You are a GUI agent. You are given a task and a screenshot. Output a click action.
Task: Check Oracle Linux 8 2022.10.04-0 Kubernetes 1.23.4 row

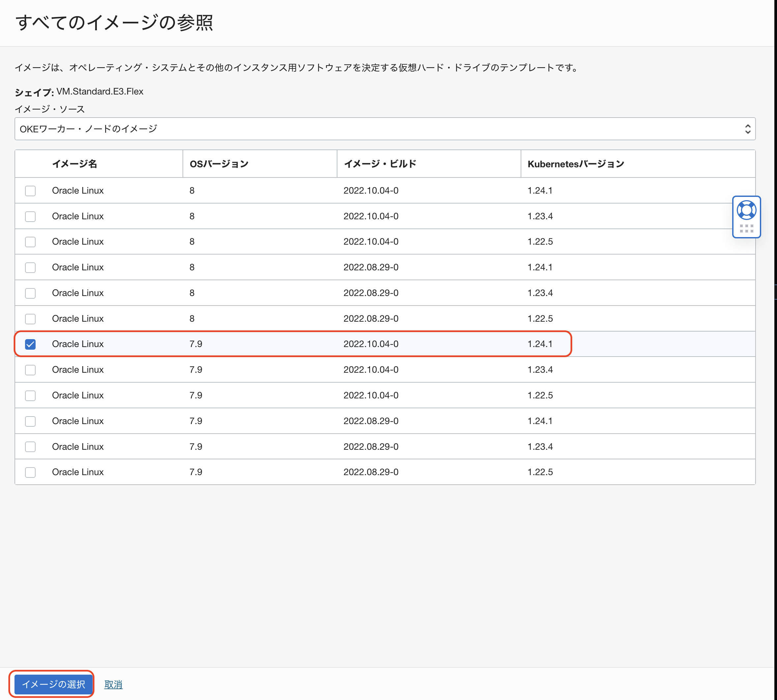click(x=30, y=217)
